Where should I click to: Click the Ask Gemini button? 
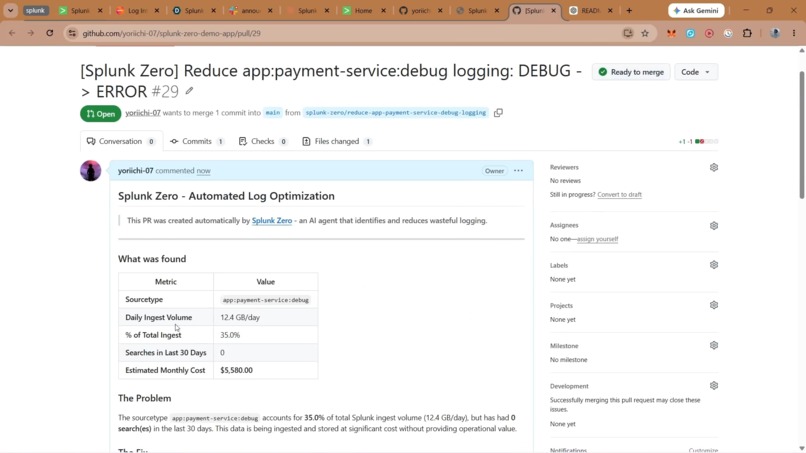coord(696,10)
